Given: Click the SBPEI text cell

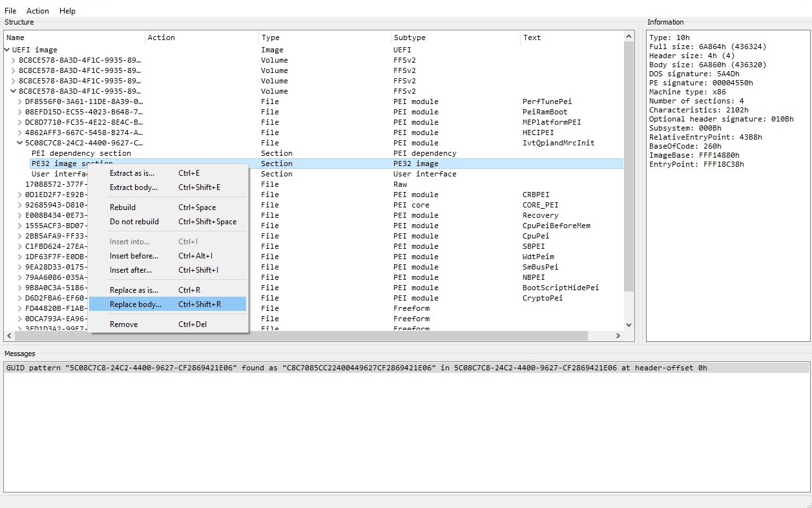Looking at the screenshot, I should 534,246.
